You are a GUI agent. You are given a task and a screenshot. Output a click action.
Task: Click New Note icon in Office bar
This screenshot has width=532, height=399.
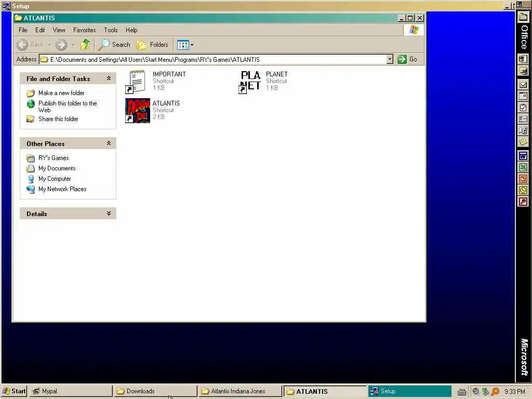coord(523,142)
